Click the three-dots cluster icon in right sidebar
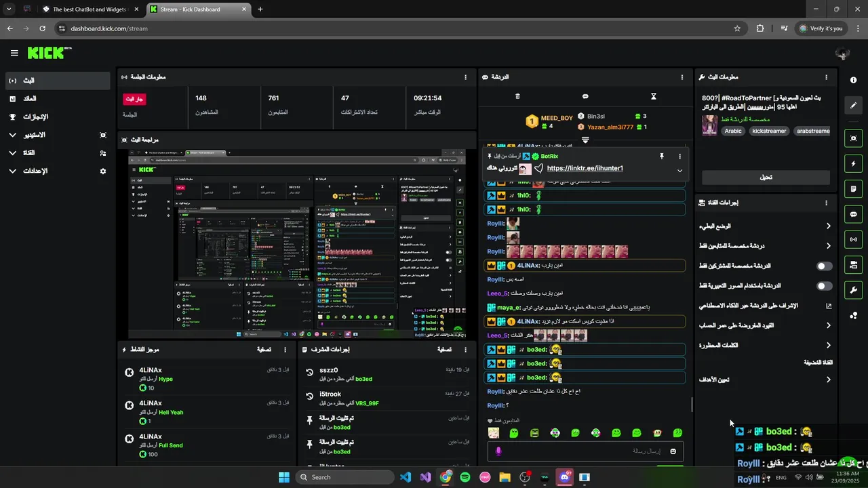868x488 pixels. (x=853, y=315)
